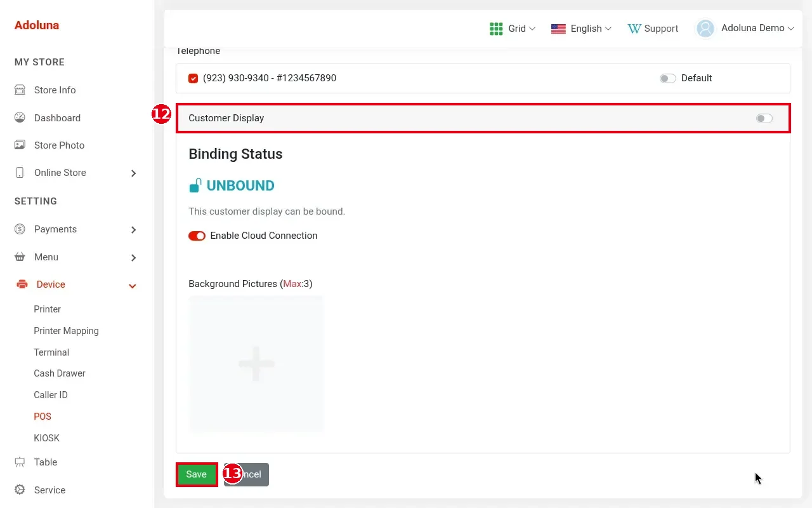Uncheck the (923) 930-9340 telephone checkbox
The height and width of the screenshot is (508, 812).
(193, 78)
